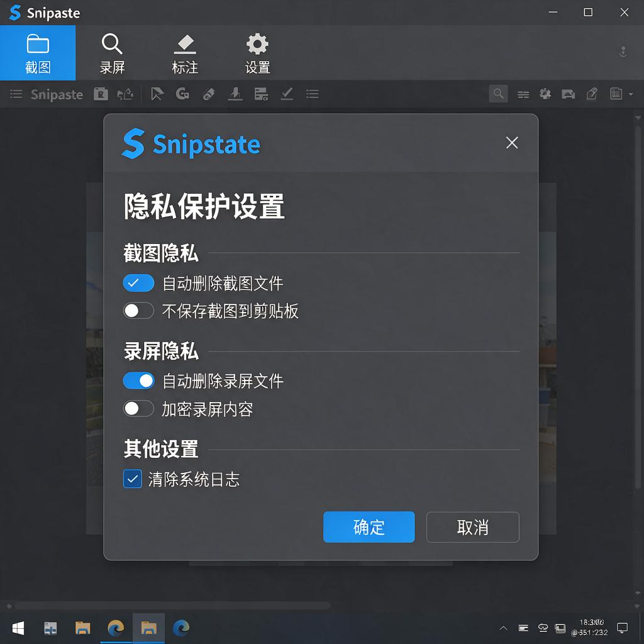
Task: Click the highlighted folder taskbar icon
Action: [148, 628]
